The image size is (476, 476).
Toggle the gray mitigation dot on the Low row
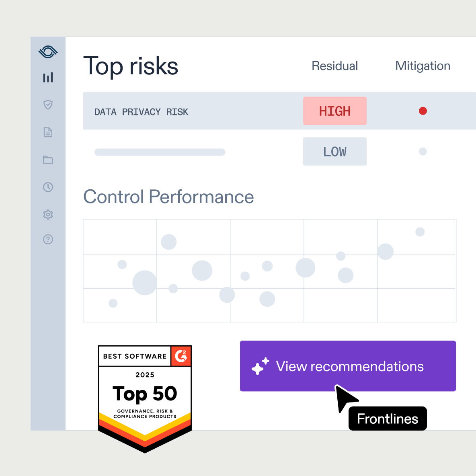pyautogui.click(x=423, y=151)
